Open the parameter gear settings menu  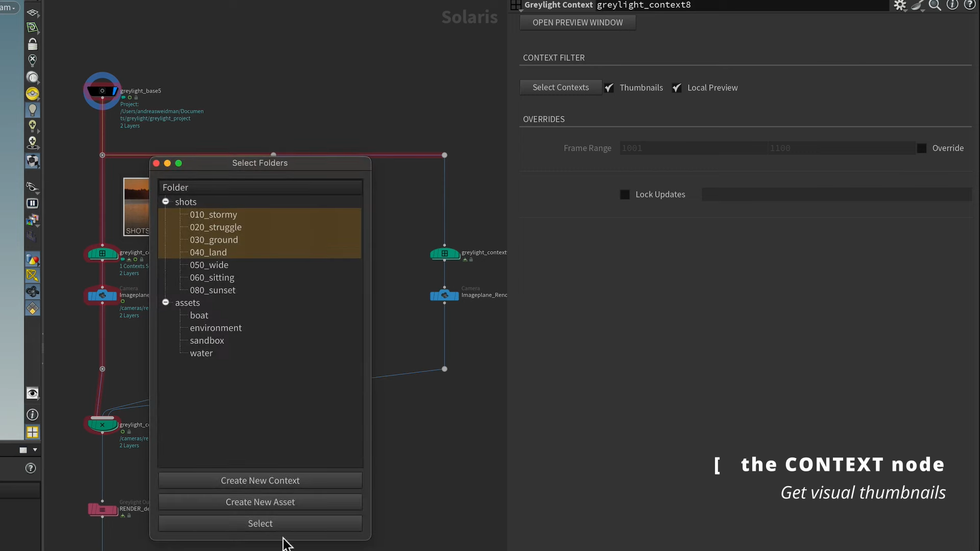click(x=899, y=6)
